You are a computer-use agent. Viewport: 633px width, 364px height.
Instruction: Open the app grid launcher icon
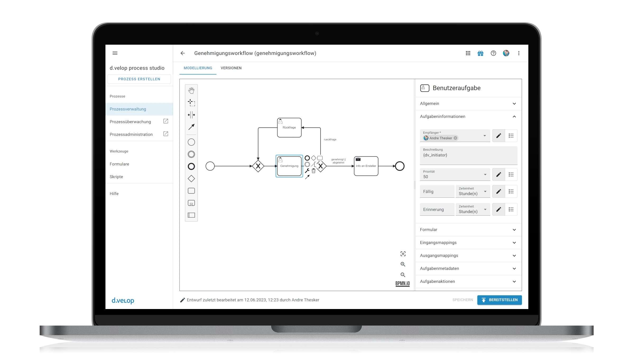coord(468,53)
